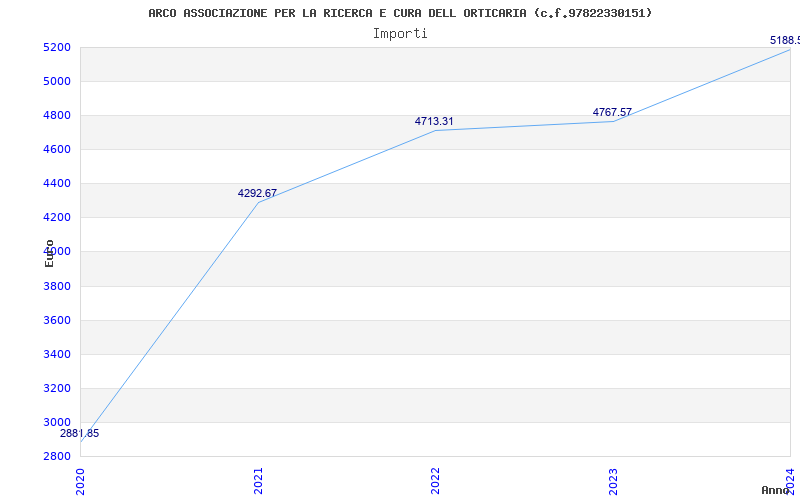Click the 5188 data label at top right
Screen dimensions: 800x500
(785, 40)
